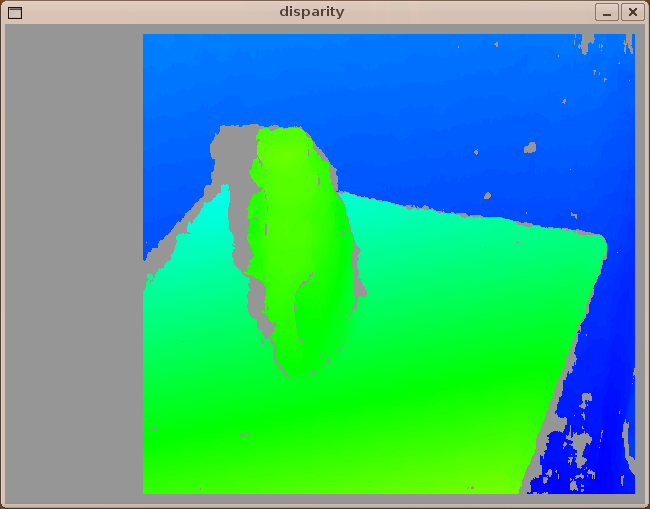Select the gray shadow above-left of the object
Image resolution: width=650 pixels, height=509 pixels.
(230, 150)
